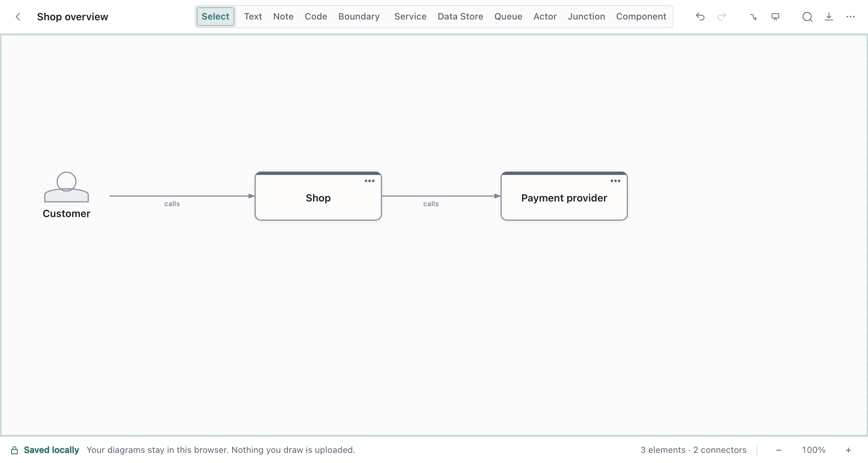Choose the Code tool
868x463 pixels.
316,17
